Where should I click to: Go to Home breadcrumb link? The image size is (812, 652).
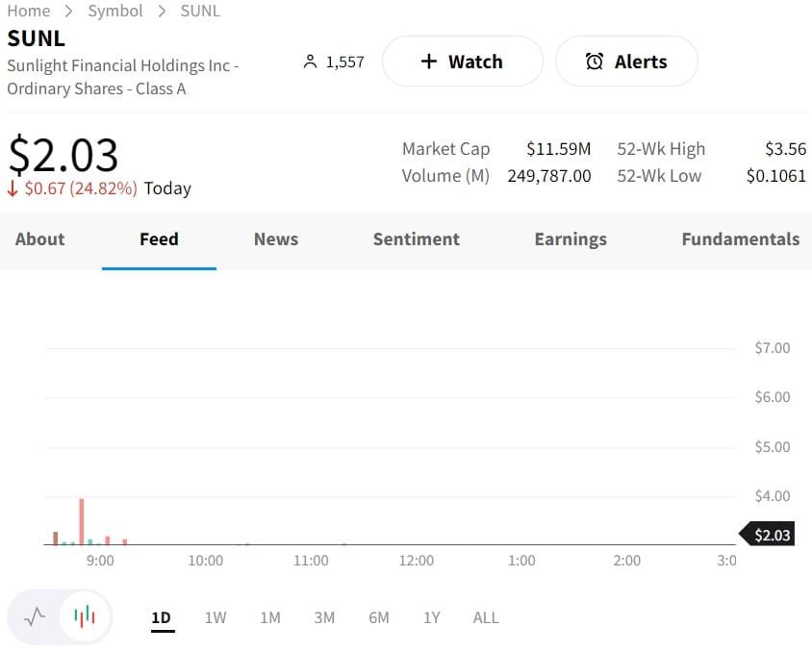coord(28,11)
